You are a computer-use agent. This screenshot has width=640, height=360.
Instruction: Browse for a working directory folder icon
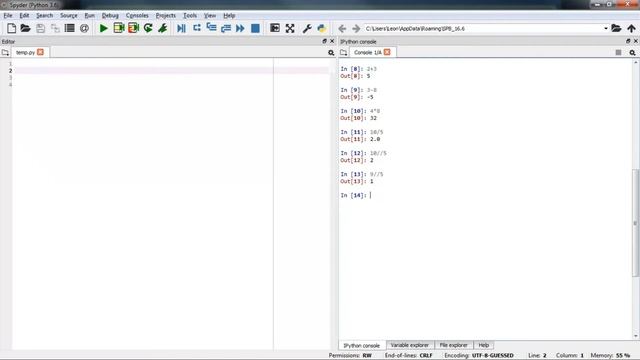pos(616,28)
